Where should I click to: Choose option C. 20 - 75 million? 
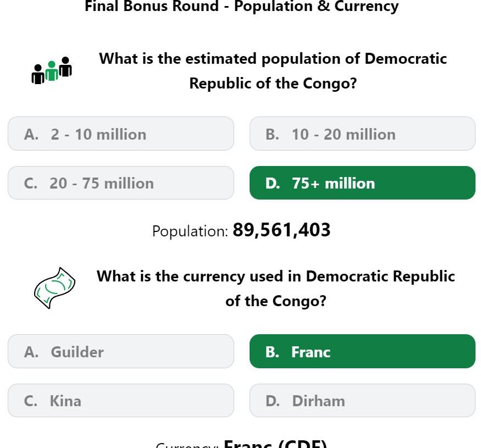pos(121,183)
